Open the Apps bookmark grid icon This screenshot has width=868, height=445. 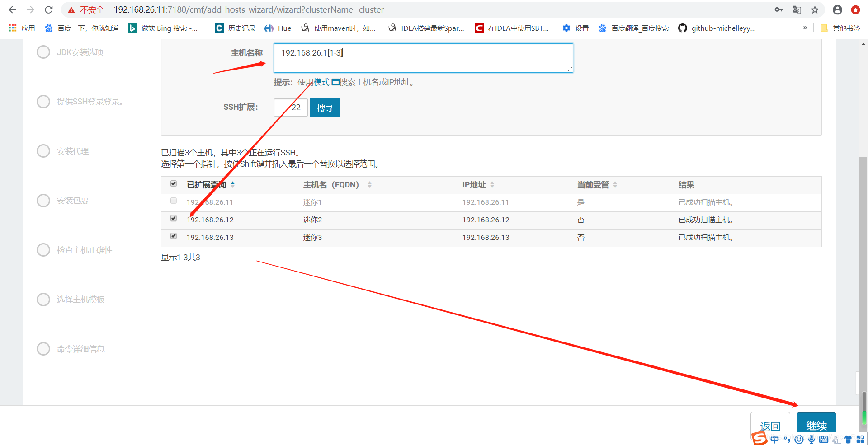tap(13, 28)
